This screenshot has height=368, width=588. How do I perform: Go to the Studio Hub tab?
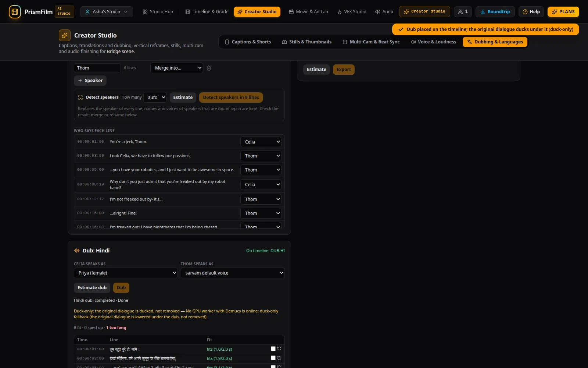pyautogui.click(x=158, y=12)
